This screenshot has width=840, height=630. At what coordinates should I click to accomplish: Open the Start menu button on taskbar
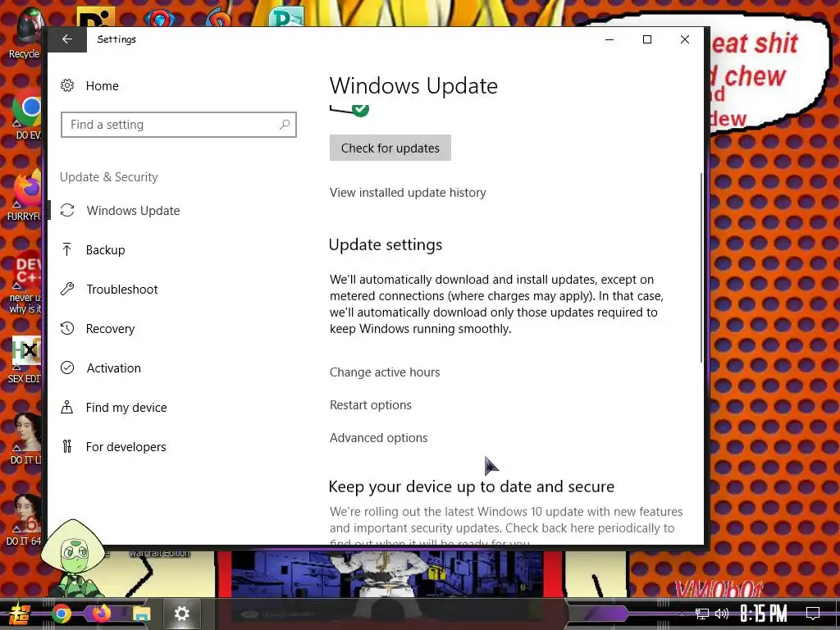pos(20,614)
